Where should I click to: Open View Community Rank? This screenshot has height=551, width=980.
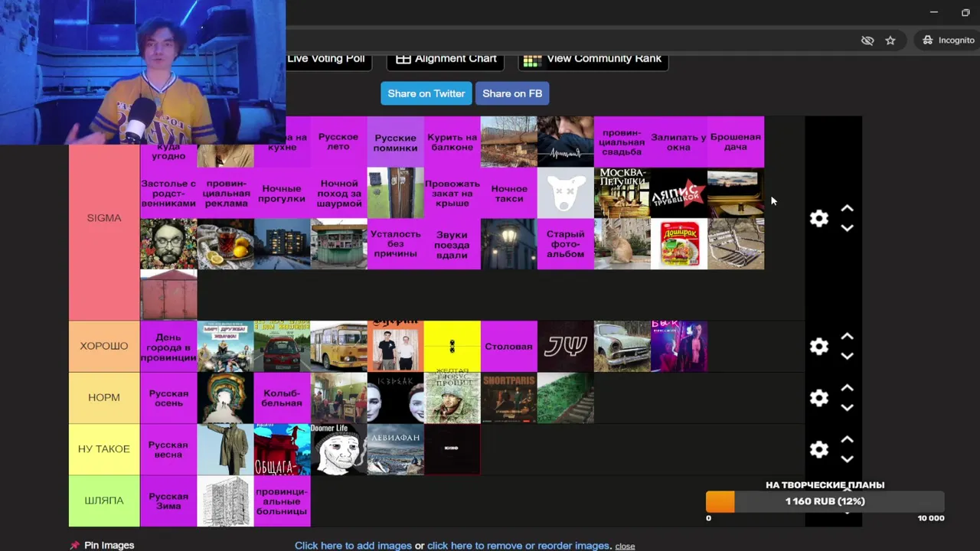pyautogui.click(x=593, y=59)
